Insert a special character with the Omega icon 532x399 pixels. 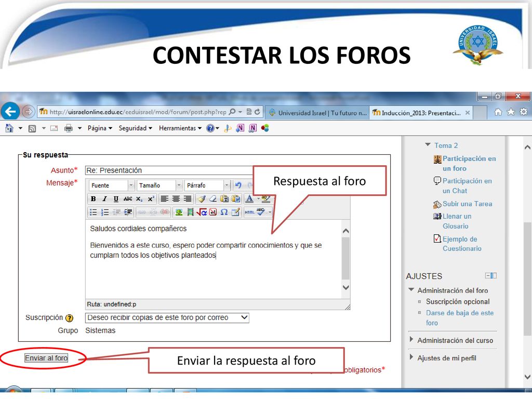(x=224, y=212)
